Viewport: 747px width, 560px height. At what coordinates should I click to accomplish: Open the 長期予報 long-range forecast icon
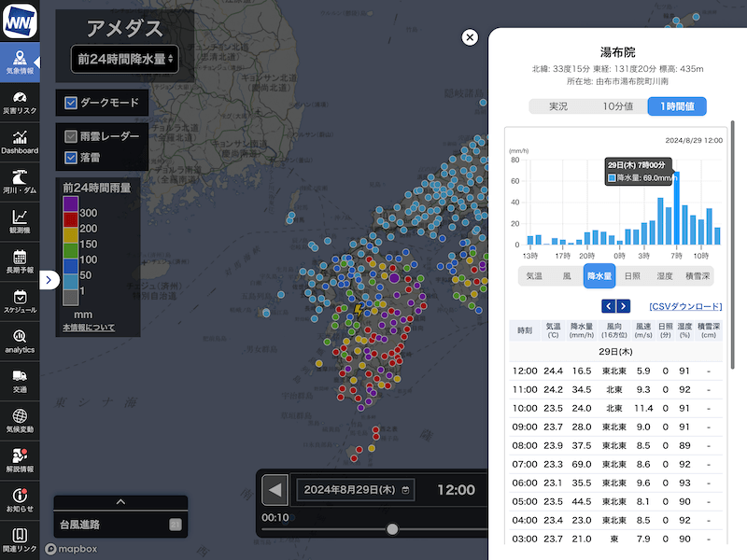[x=20, y=261]
